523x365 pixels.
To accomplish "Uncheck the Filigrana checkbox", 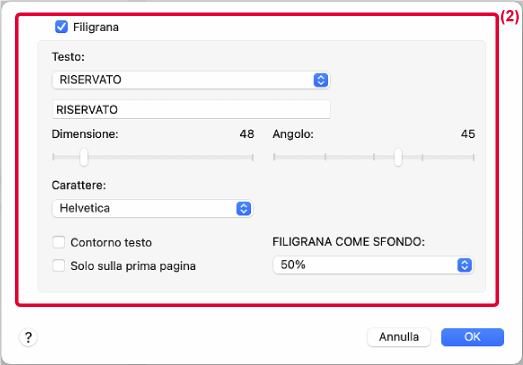I will click(61, 27).
